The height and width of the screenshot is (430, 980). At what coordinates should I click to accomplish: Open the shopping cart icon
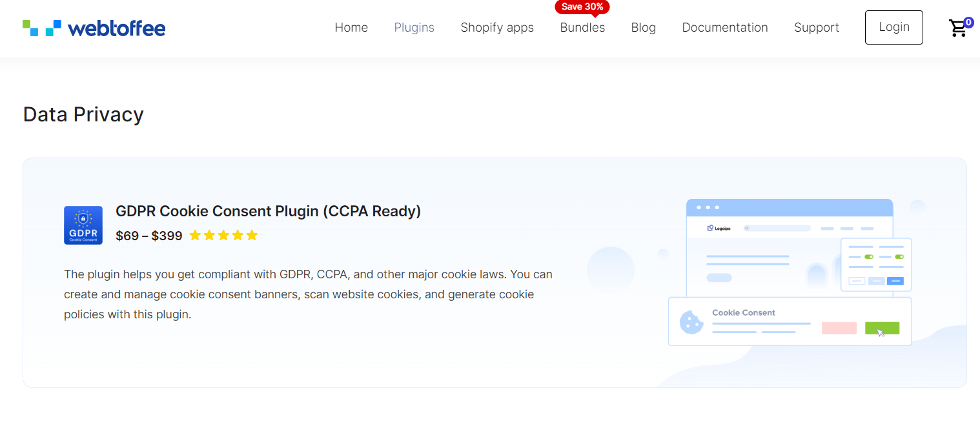[957, 28]
